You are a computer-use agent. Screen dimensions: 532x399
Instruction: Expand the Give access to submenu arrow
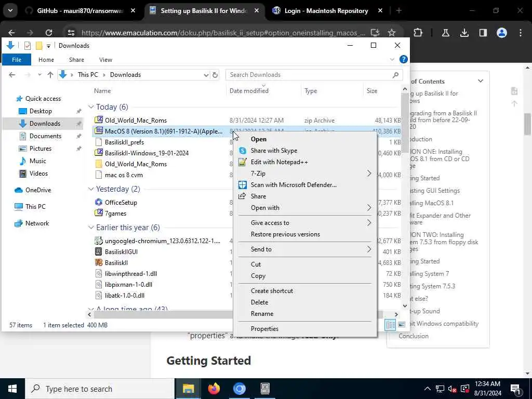coord(369,223)
